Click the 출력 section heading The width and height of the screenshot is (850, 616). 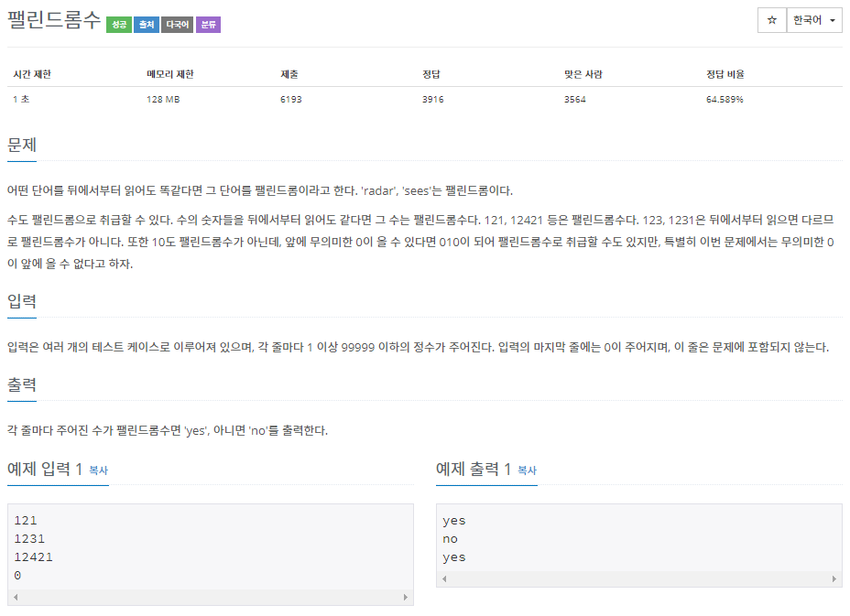coord(22,384)
